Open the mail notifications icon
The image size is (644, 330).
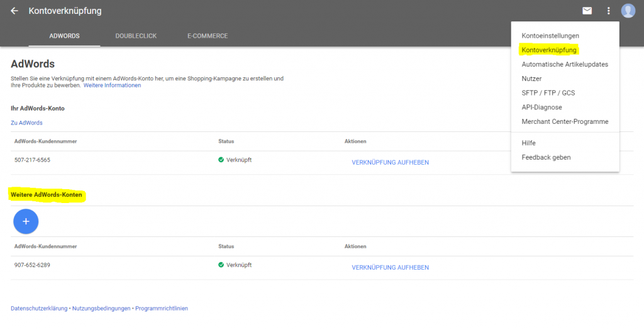coord(587,11)
